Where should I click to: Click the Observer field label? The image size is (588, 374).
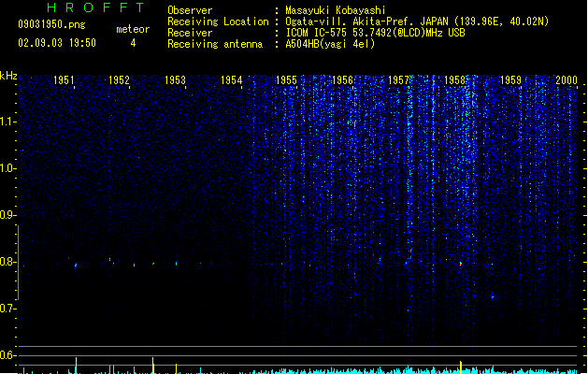point(190,10)
